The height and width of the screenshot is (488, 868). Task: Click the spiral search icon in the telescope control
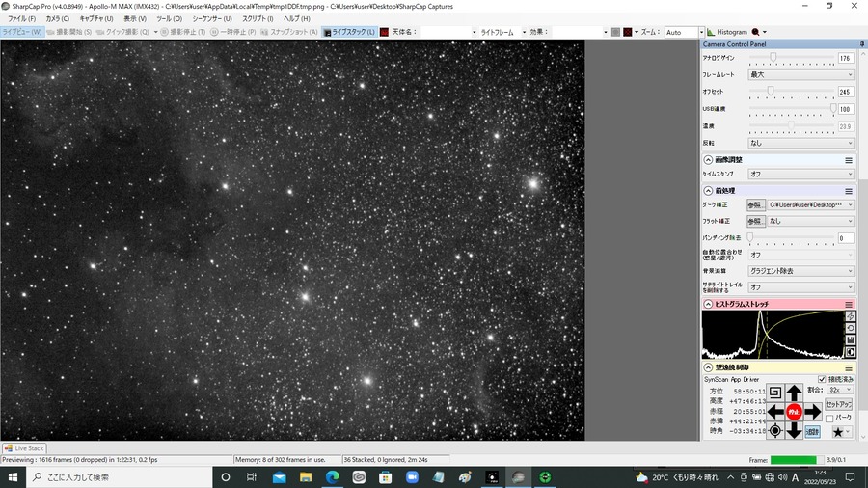coord(775,393)
